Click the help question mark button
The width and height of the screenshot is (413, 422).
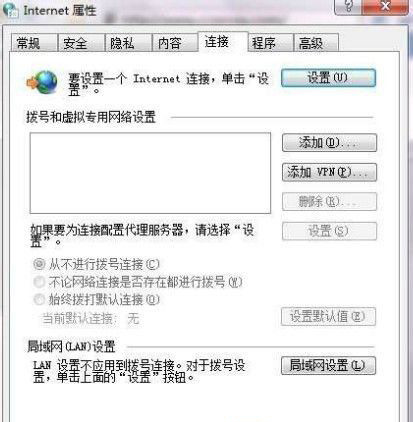click(348, 6)
